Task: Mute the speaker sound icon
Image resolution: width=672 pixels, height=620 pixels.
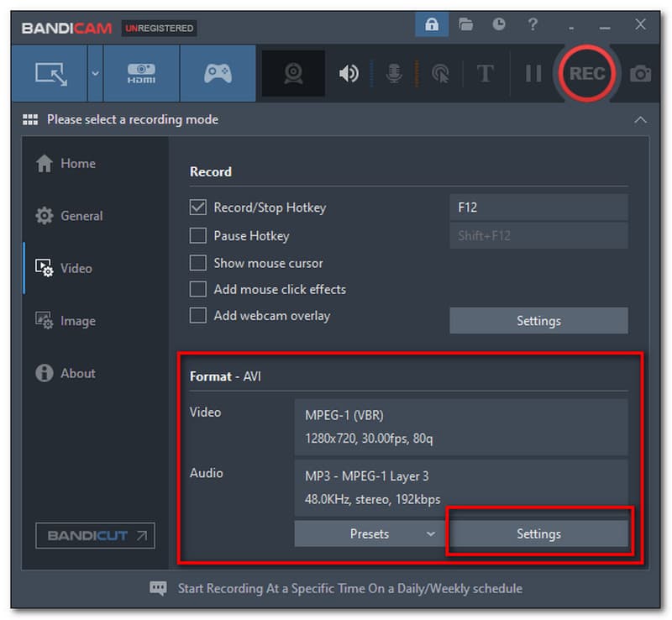Action: 348,74
